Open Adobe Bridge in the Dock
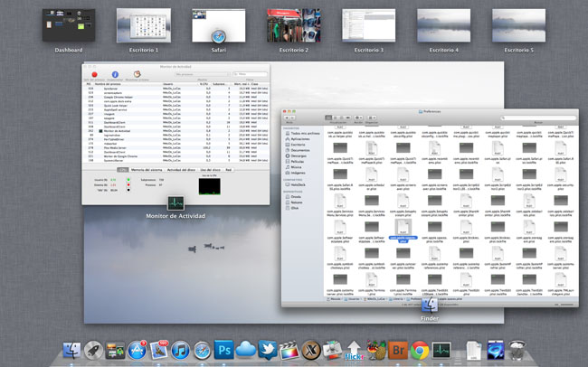This screenshot has height=367, width=588. coord(396,350)
